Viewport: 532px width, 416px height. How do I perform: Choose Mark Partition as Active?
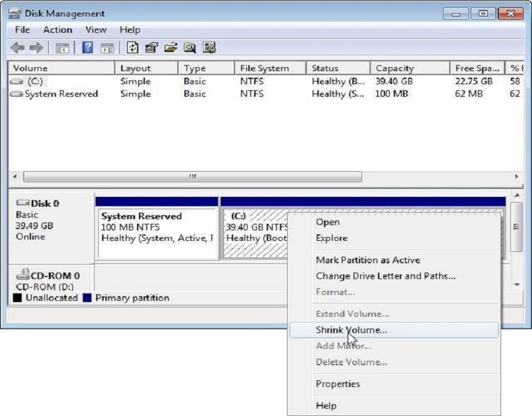[367, 260]
